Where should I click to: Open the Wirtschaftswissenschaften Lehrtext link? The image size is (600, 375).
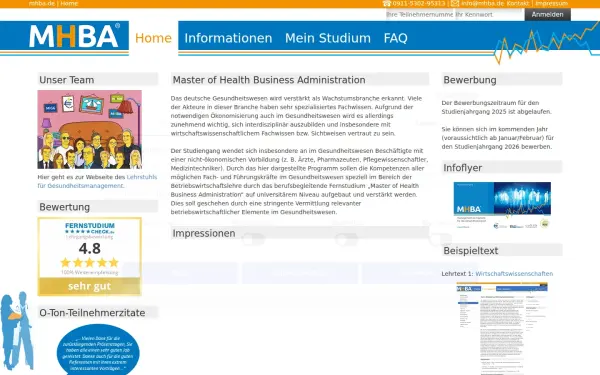pos(514,274)
